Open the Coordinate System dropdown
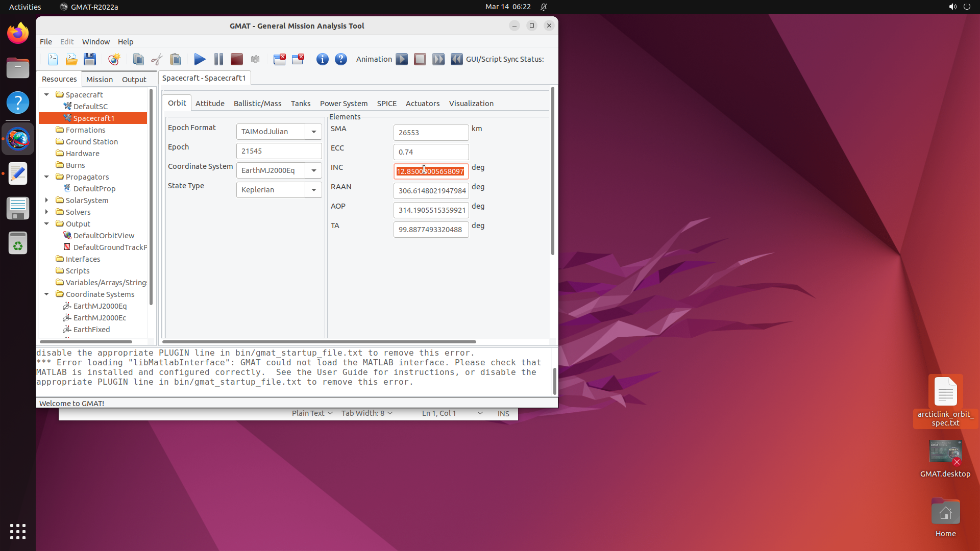Screen dimensions: 980x551 (x=313, y=170)
